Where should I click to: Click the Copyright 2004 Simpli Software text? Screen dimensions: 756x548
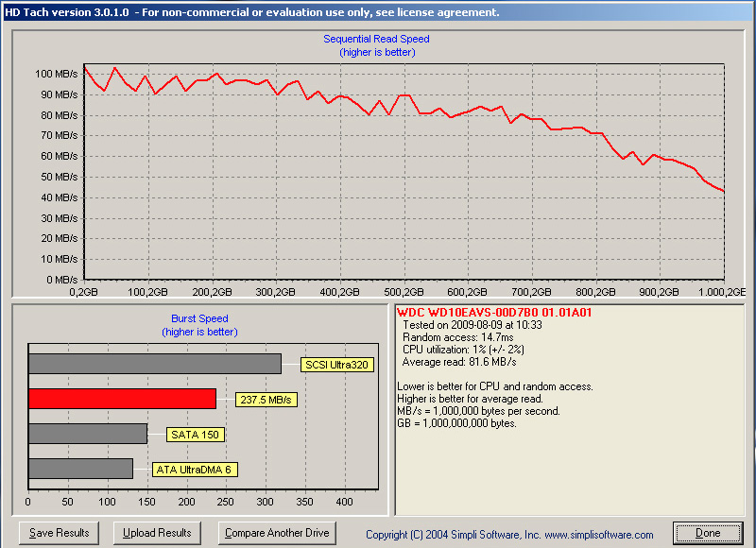coord(509,535)
